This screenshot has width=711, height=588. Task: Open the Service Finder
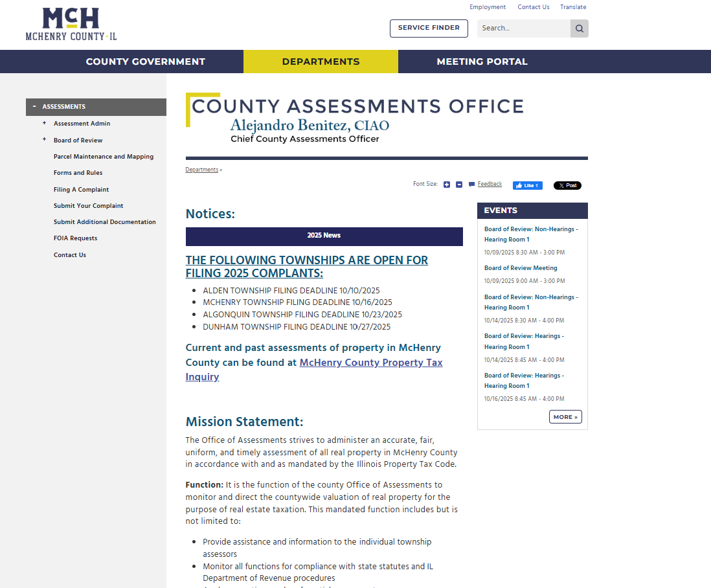(x=429, y=28)
